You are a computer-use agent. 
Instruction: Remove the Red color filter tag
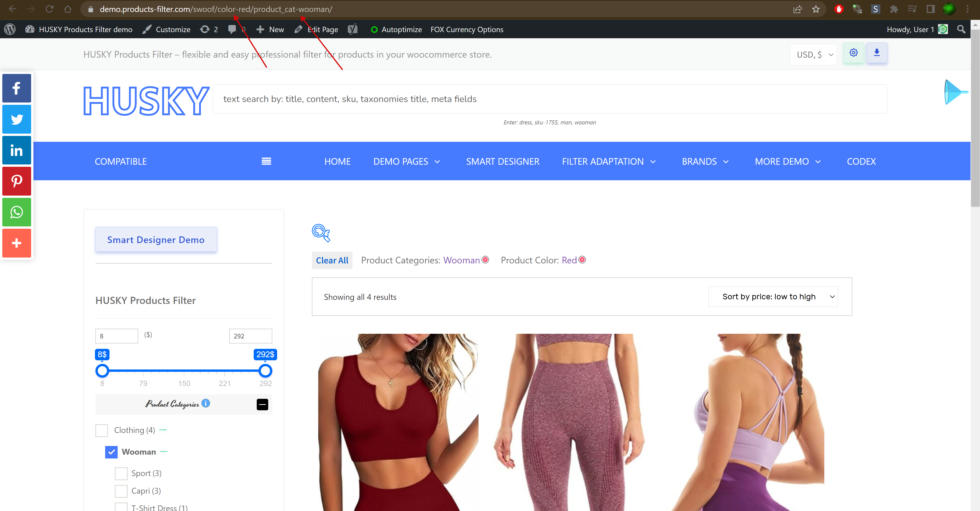tap(582, 260)
